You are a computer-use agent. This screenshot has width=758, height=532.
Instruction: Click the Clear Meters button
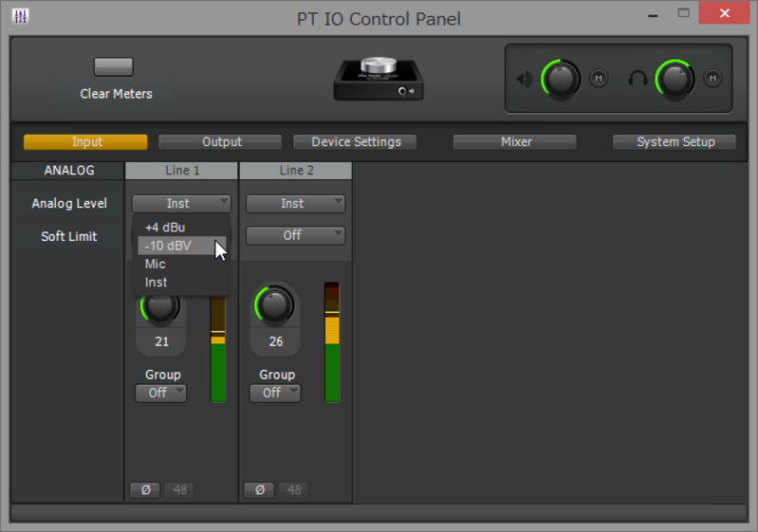click(x=114, y=66)
